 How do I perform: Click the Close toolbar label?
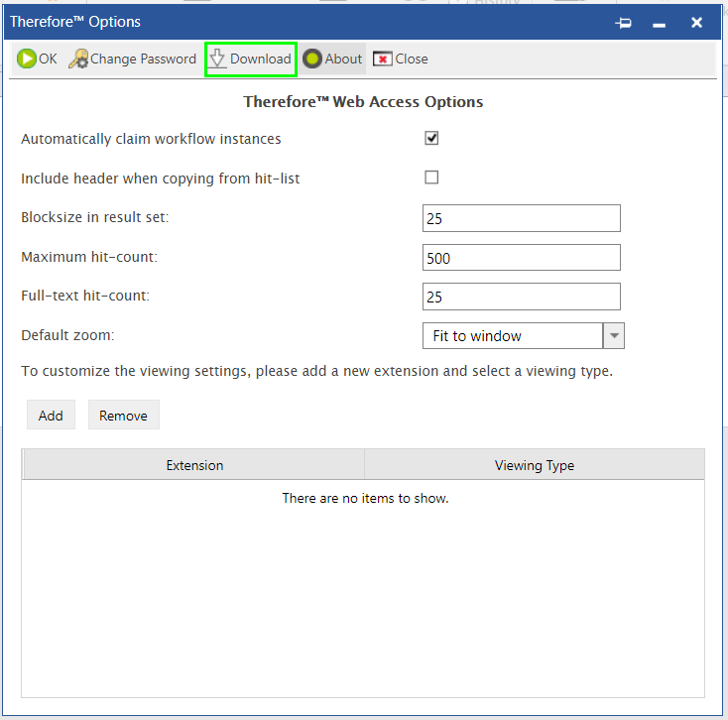(x=412, y=59)
